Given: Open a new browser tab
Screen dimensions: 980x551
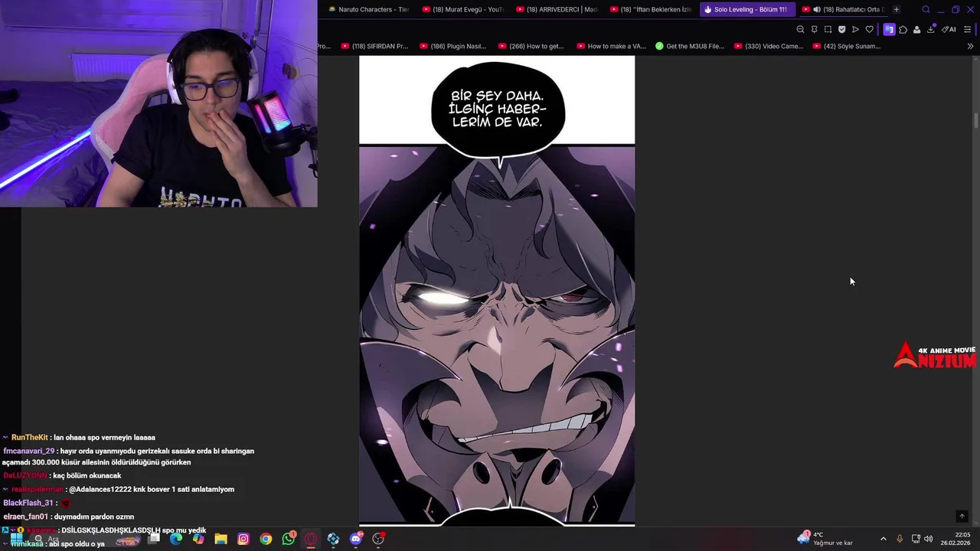Looking at the screenshot, I should (x=897, y=9).
